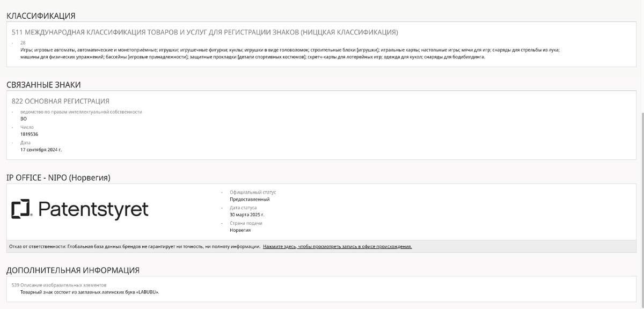Select status date 30 марта 2025 г.
The height and width of the screenshot is (309, 644).
(x=247, y=215)
